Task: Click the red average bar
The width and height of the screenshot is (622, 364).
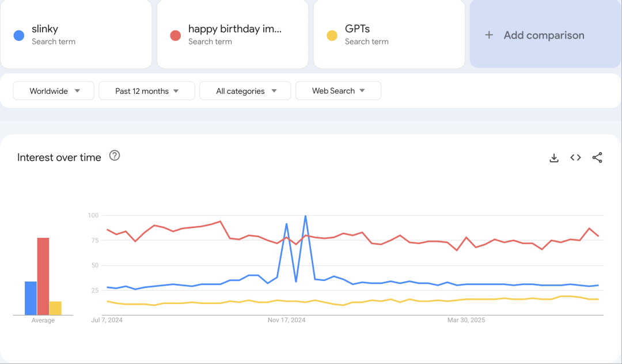Action: pyautogui.click(x=43, y=276)
